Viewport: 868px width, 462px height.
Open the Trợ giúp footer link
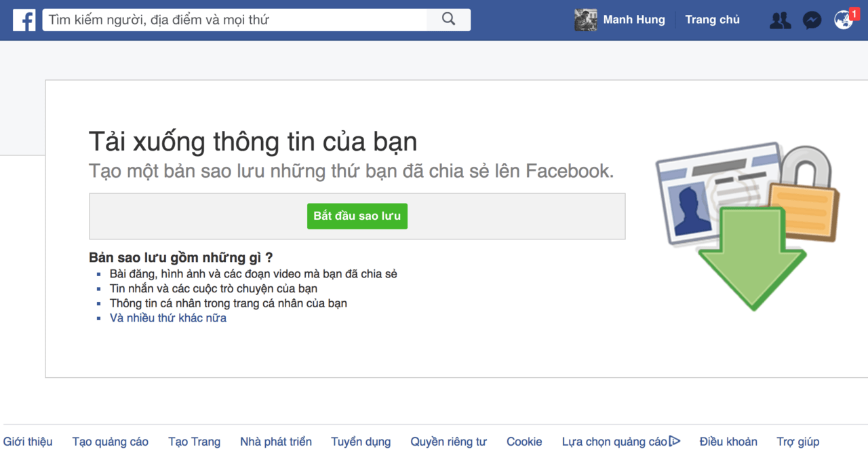(x=798, y=442)
